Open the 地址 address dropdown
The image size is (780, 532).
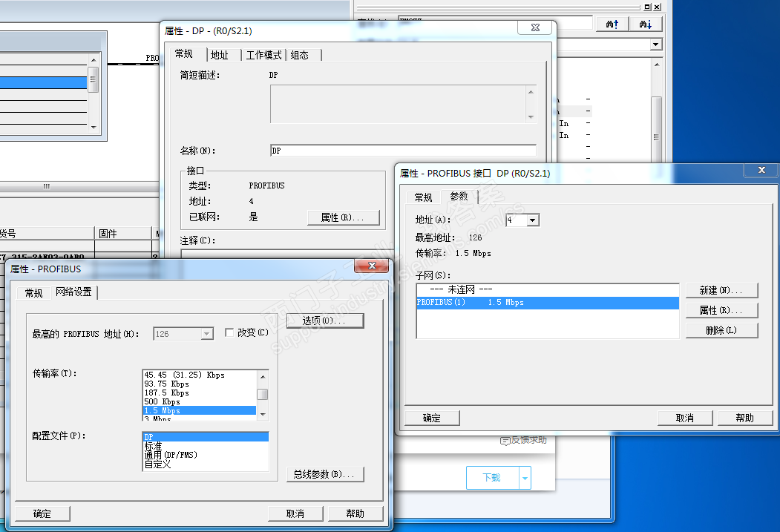(x=533, y=220)
